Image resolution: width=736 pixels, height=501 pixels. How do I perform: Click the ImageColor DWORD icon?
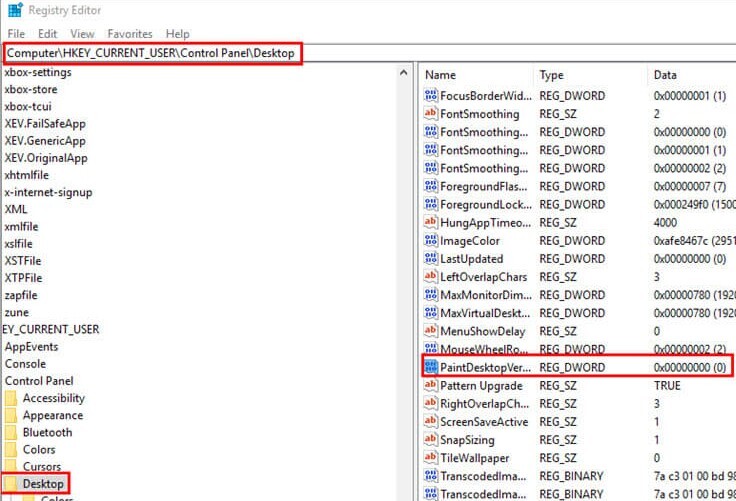coord(430,240)
